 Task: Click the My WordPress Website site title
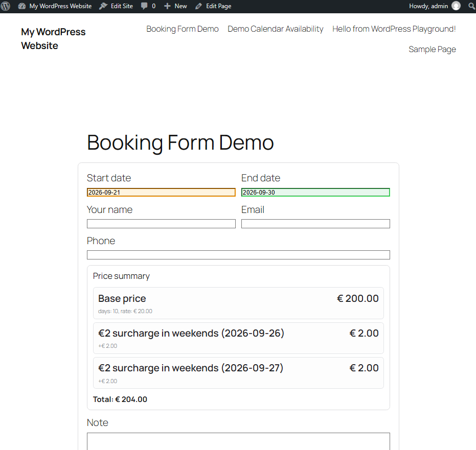coord(53,38)
